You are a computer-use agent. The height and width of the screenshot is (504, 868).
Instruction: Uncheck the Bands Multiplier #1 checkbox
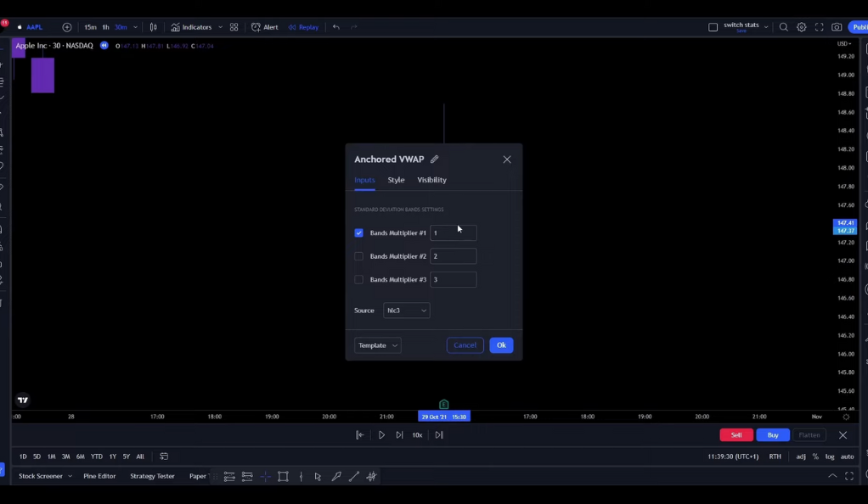(x=358, y=233)
